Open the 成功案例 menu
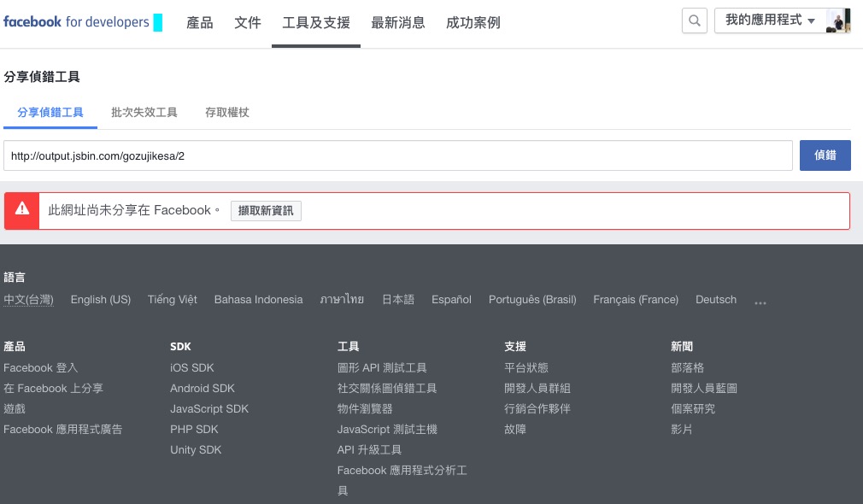The height and width of the screenshot is (504, 863). (x=473, y=22)
